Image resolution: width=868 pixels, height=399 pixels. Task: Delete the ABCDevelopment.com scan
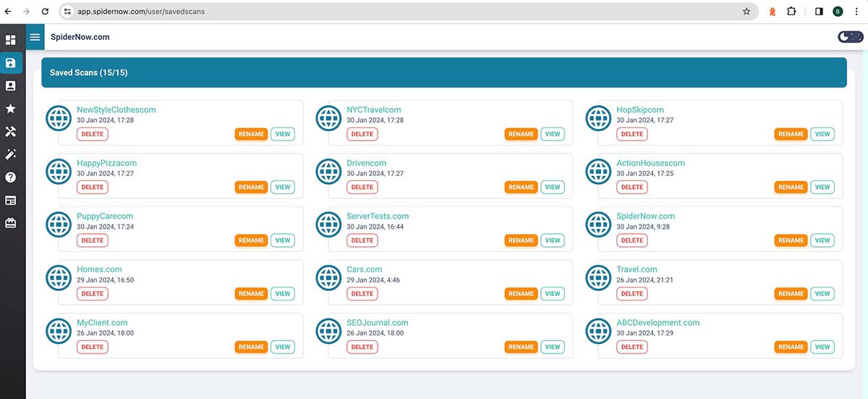(x=632, y=347)
